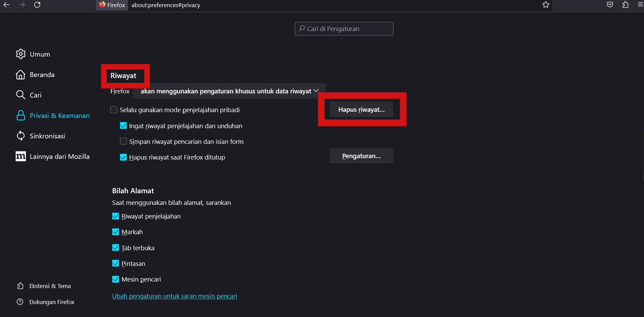The image size is (644, 317).
Task: Select the Privasi & Keamanan lock icon
Action: (x=21, y=115)
